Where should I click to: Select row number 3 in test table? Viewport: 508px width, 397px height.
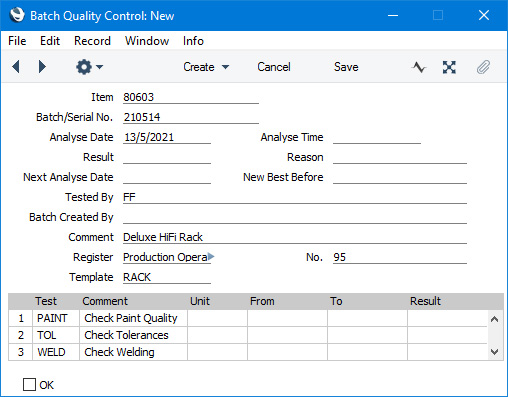pos(21,352)
